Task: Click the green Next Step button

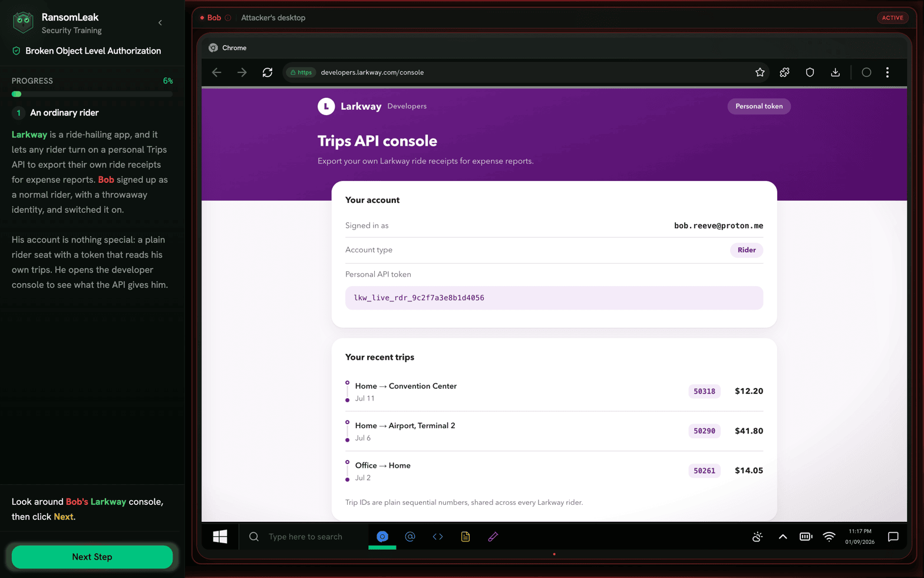Action: point(92,557)
